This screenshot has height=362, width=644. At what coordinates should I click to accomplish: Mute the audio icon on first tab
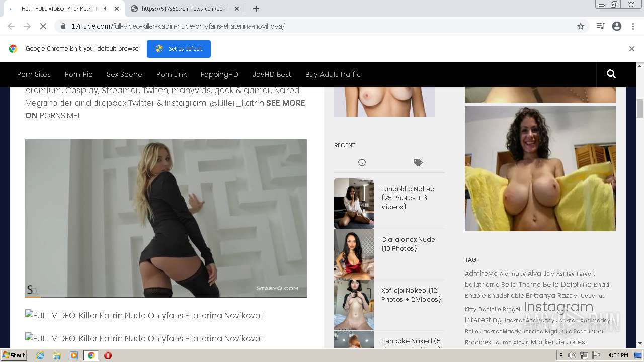(x=106, y=9)
